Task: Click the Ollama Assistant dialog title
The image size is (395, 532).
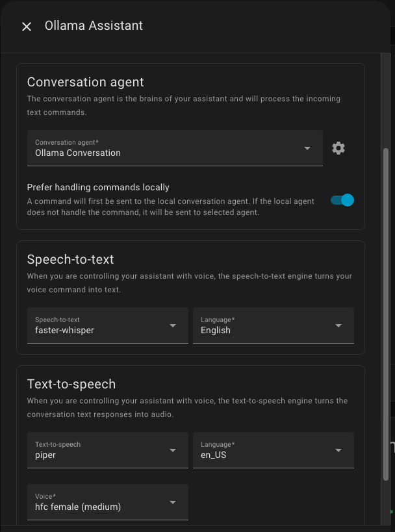Action: (x=94, y=26)
